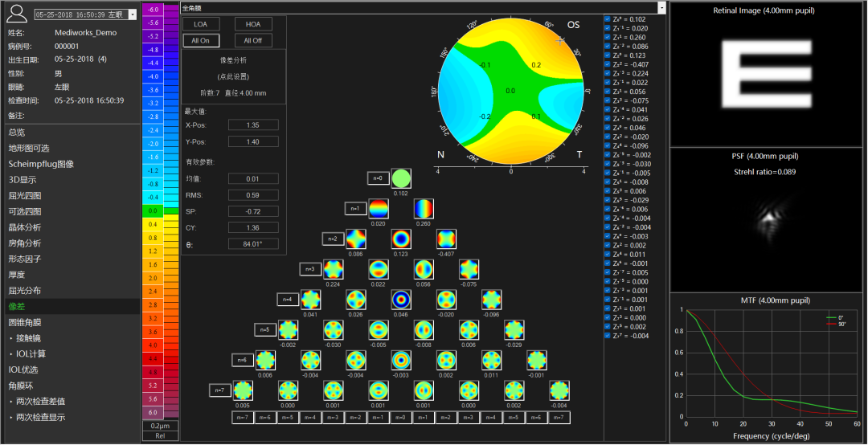
Task: Toggle the Z7⁻⁷ = 0.005 coefficient checkbox
Action: coord(608,272)
